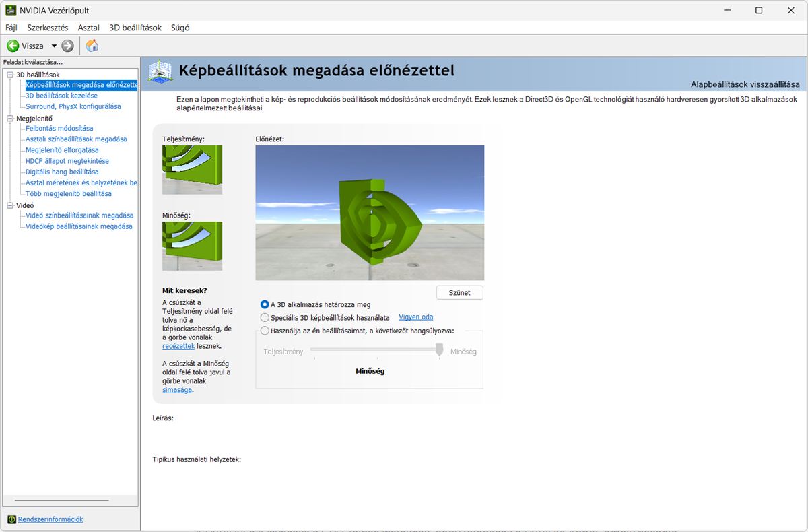Screen dimensions: 808x532
Task: Click 'Tipikus használati helyzetek:' label
Action: [x=197, y=459]
